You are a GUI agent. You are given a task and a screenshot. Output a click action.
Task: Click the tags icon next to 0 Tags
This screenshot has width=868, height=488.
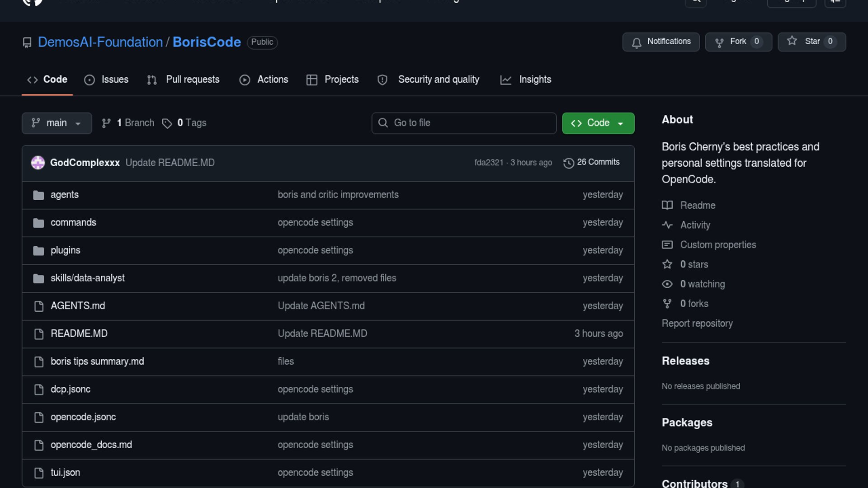pyautogui.click(x=167, y=123)
